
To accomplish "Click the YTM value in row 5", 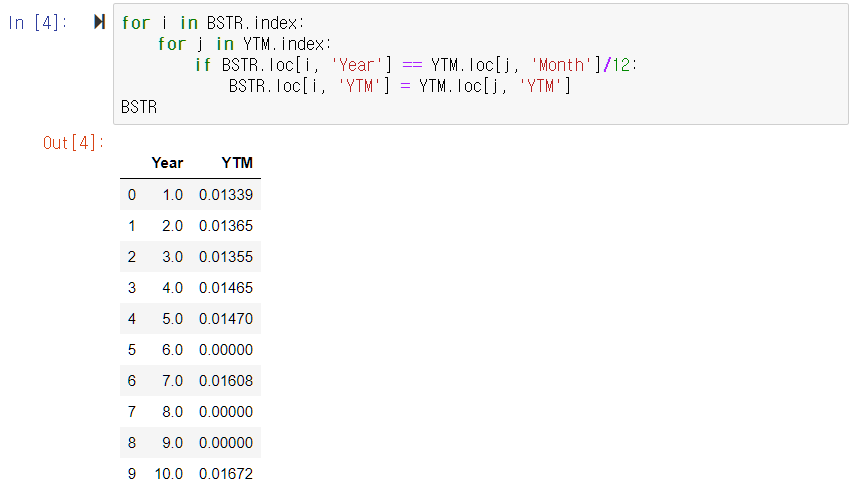I will click(x=226, y=350).
